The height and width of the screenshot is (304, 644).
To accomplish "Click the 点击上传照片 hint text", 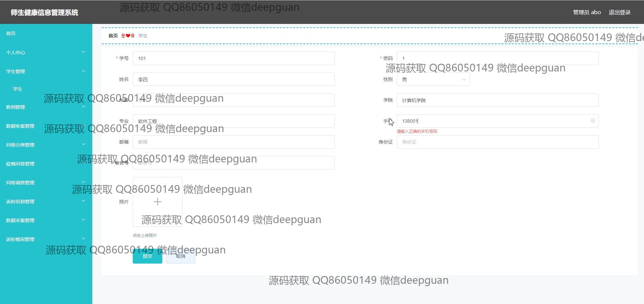I will tap(145, 235).
